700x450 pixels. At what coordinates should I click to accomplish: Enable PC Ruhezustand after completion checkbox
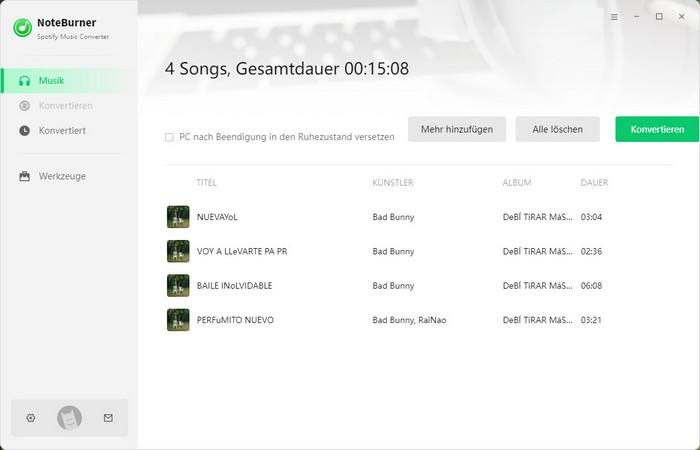pyautogui.click(x=169, y=137)
